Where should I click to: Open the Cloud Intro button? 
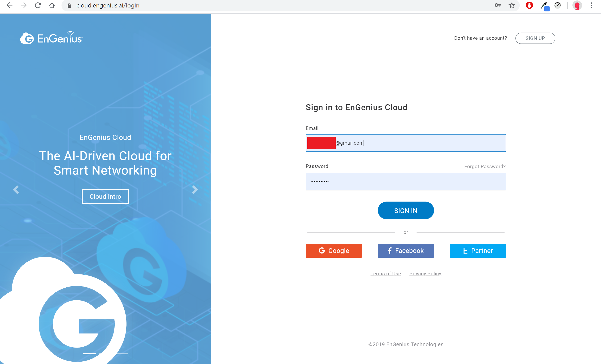coord(105,196)
